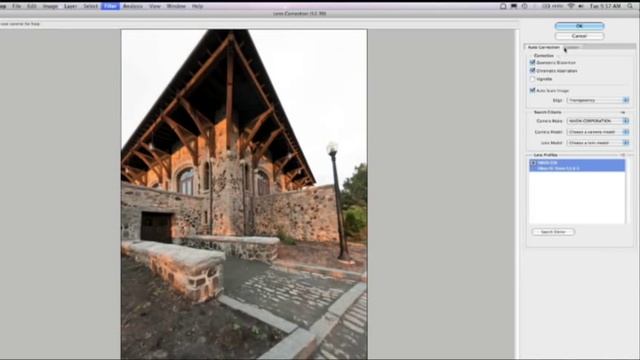
Task: Click the OK button
Action: pos(579,26)
